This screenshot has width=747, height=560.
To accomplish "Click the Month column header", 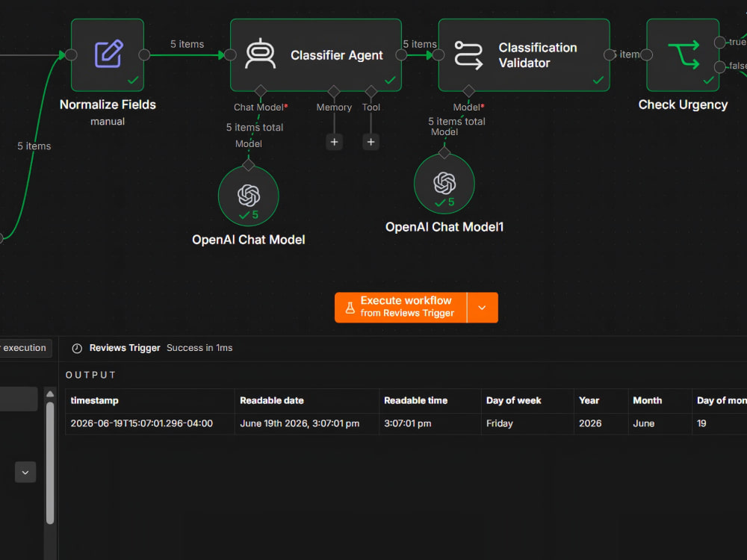I will point(660,401).
